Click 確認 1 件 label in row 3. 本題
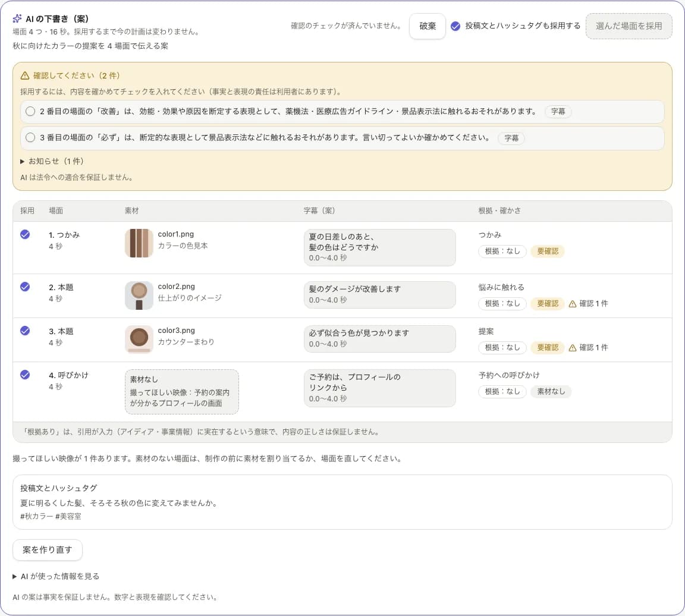The width and height of the screenshot is (685, 616). [593, 348]
